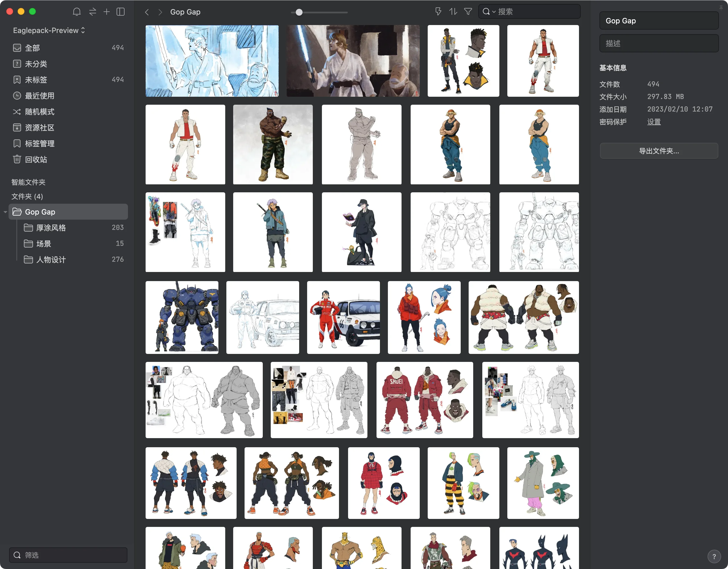
Task: Open 标签管理 tag management
Action: 68,144
